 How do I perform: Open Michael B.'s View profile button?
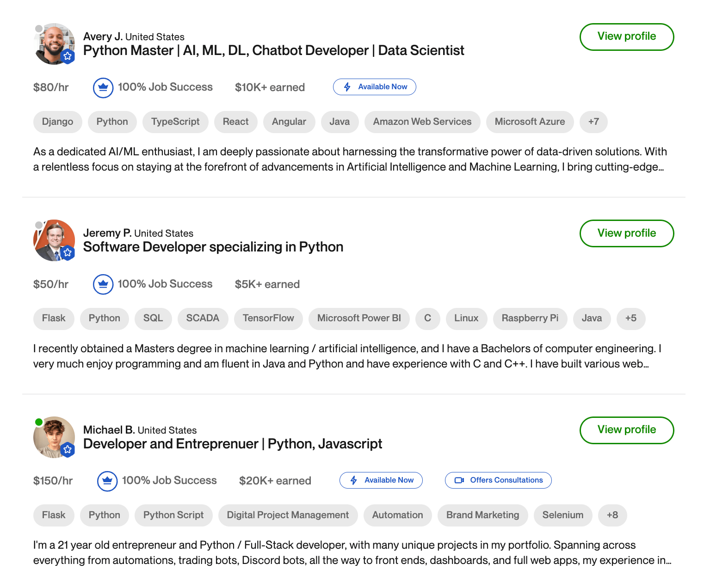coord(626,430)
